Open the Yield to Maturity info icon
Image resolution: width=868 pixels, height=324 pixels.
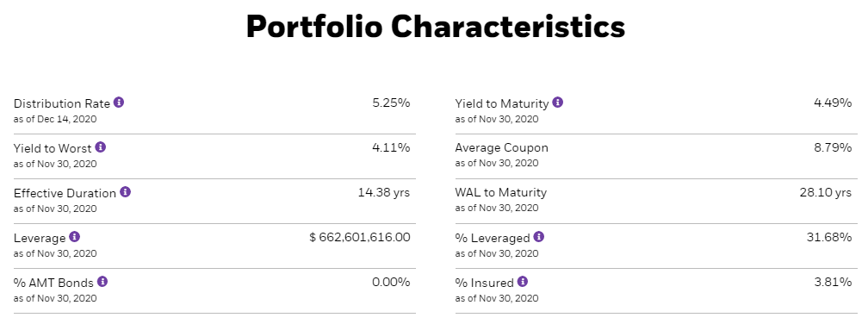557,103
